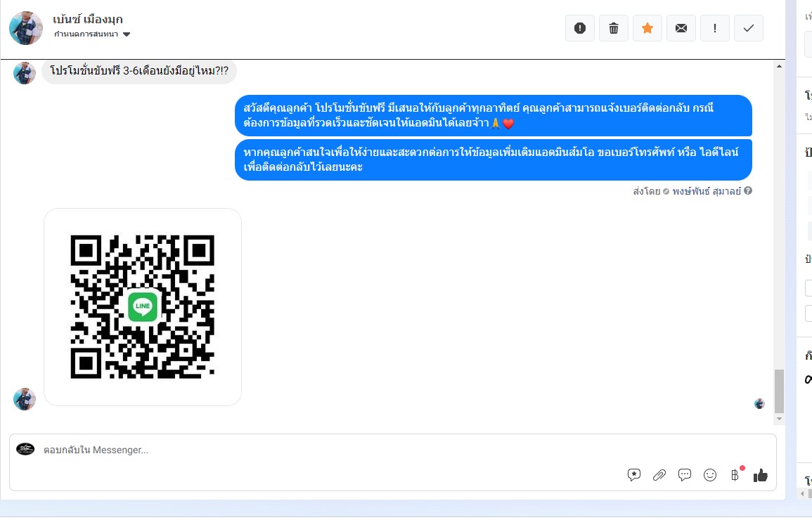Open the กำหนดการสนทนา dropdown arrow

[127, 34]
